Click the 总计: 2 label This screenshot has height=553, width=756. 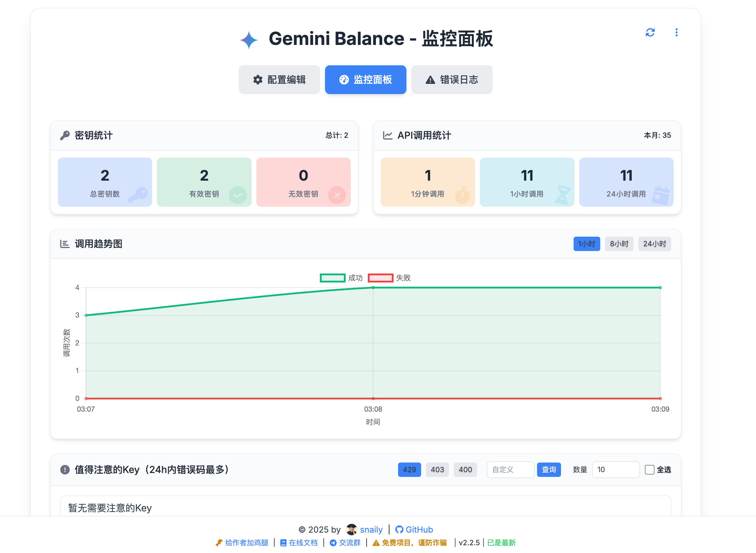(337, 135)
